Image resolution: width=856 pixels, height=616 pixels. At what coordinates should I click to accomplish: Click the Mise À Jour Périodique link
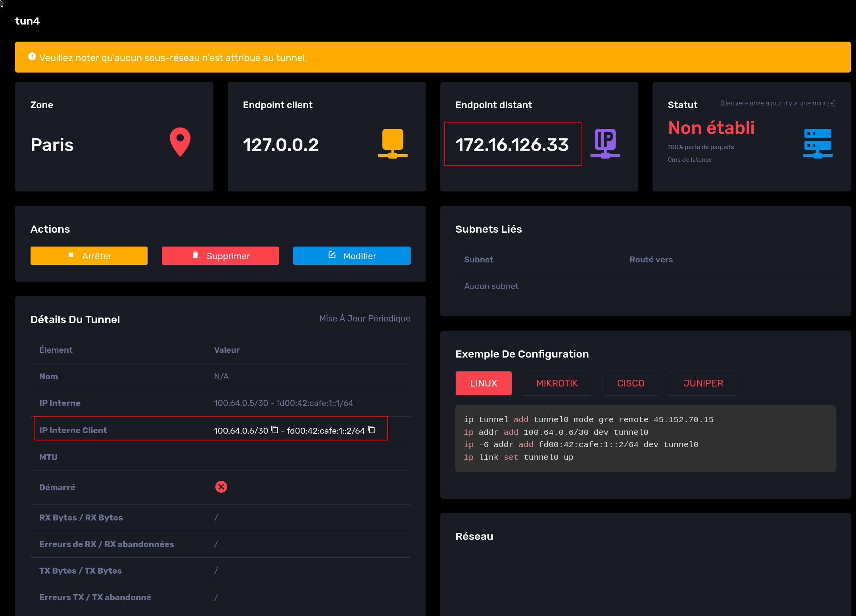coord(365,318)
